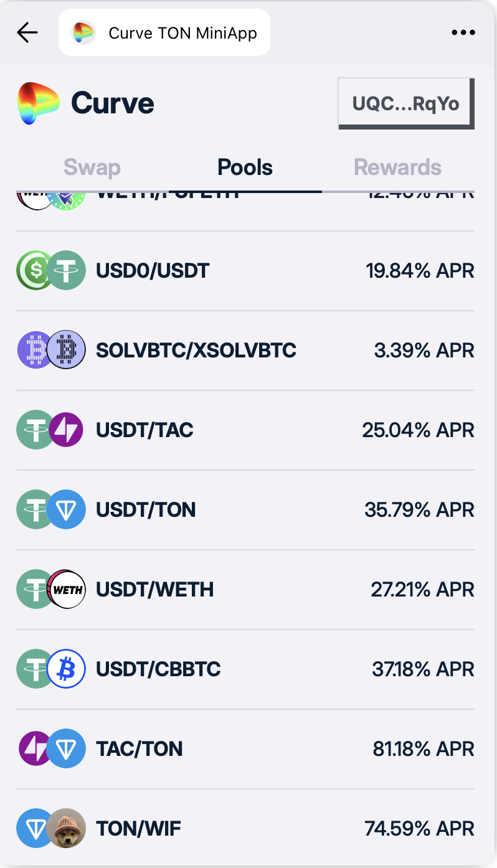Click the 74.59% APR value for TON/WIF
Viewport: 497px width, 868px height.
tap(419, 828)
